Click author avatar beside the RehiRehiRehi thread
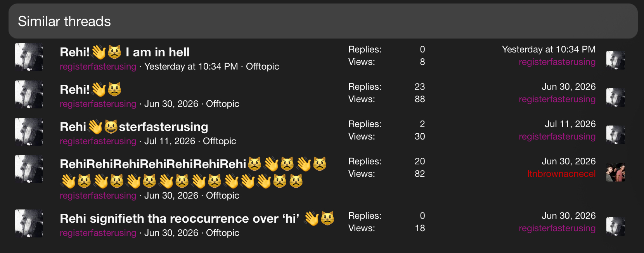 tap(29, 169)
